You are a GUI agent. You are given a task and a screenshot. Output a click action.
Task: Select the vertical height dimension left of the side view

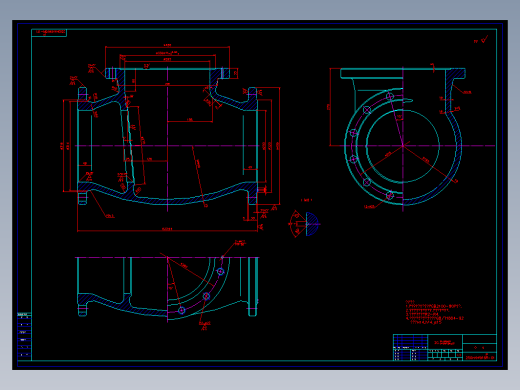click(329, 107)
